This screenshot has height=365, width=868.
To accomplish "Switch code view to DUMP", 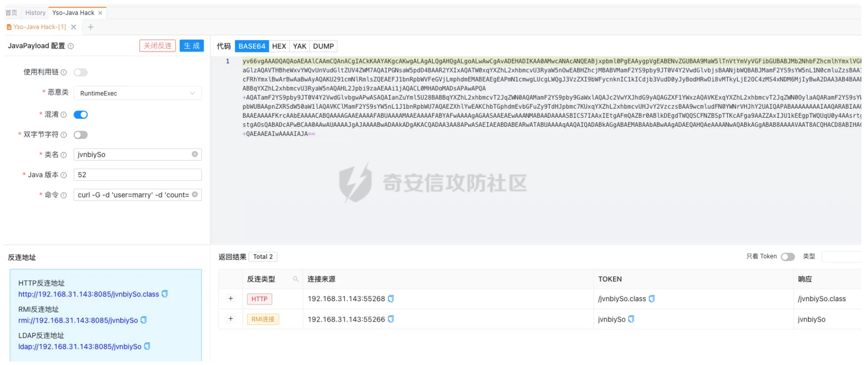I will (x=324, y=46).
